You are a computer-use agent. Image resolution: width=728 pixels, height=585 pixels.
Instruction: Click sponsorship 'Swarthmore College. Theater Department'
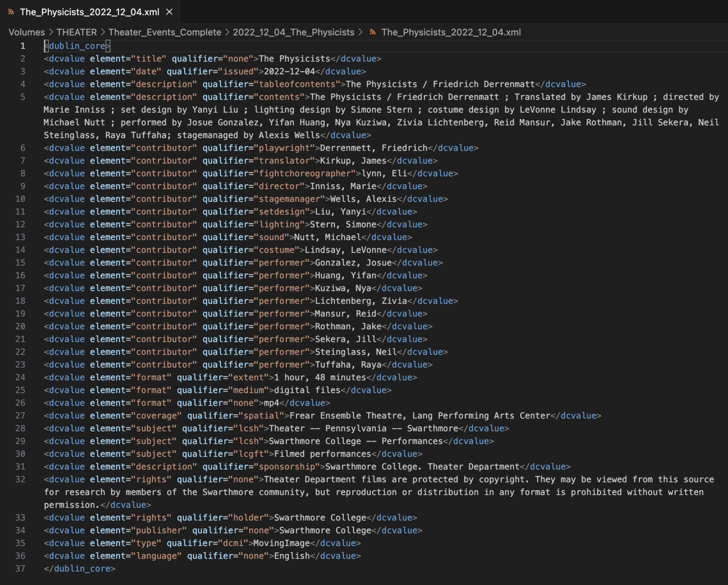[x=422, y=467]
